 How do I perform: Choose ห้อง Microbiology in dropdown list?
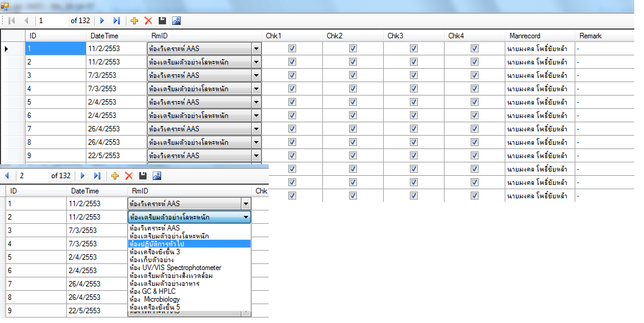(x=189, y=299)
